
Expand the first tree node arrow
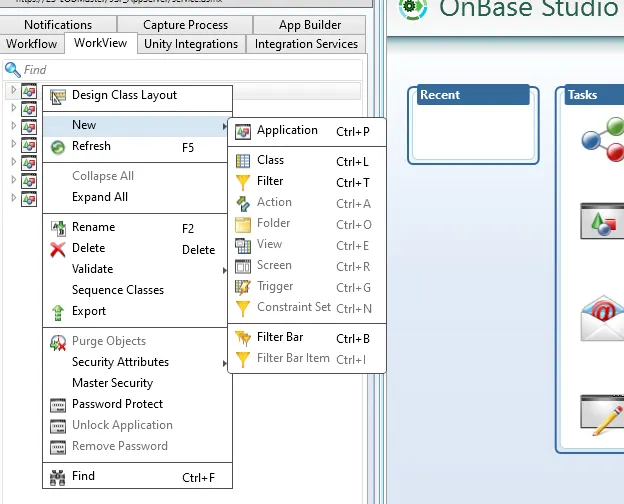[13, 90]
